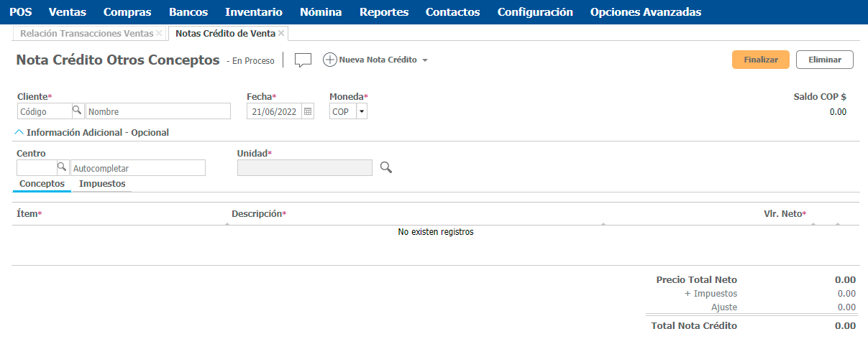Open the Opciones Avanzadas menu
The height and width of the screenshot is (339, 868).
click(645, 12)
